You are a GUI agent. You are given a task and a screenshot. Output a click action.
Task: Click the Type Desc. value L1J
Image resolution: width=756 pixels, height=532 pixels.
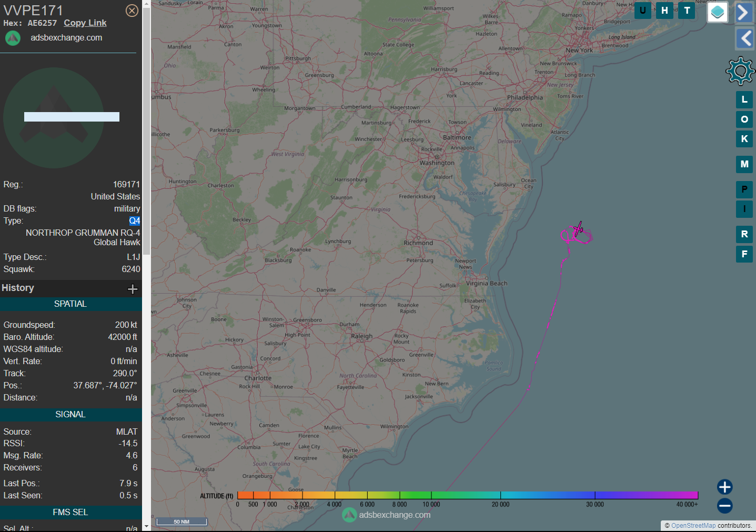pos(134,257)
